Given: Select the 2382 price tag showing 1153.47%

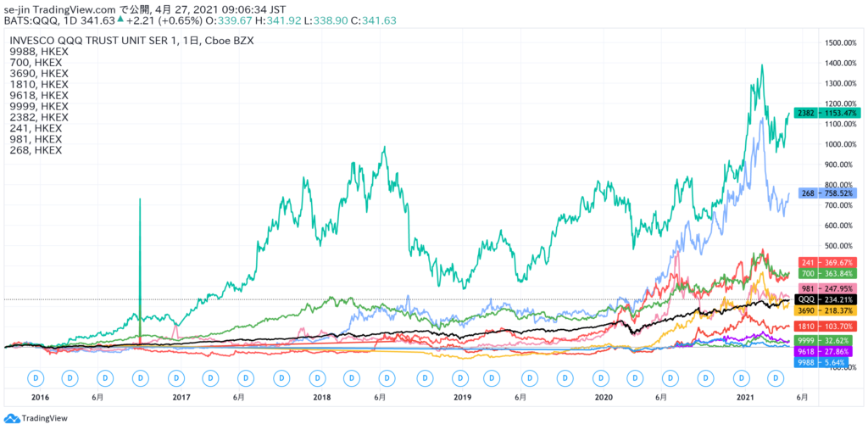Looking at the screenshot, I should 827,113.
